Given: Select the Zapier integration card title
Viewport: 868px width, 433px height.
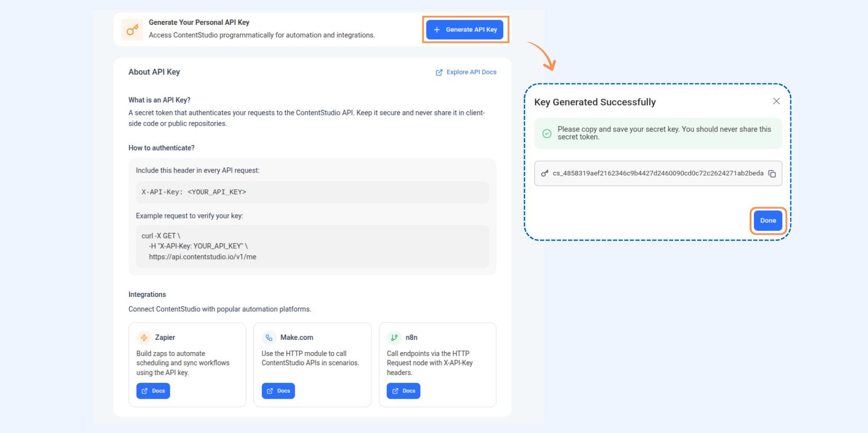Looking at the screenshot, I should tap(165, 338).
